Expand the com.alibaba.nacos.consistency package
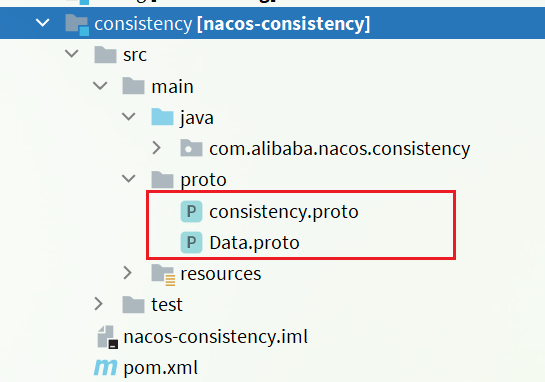The image size is (545, 382). click(157, 148)
